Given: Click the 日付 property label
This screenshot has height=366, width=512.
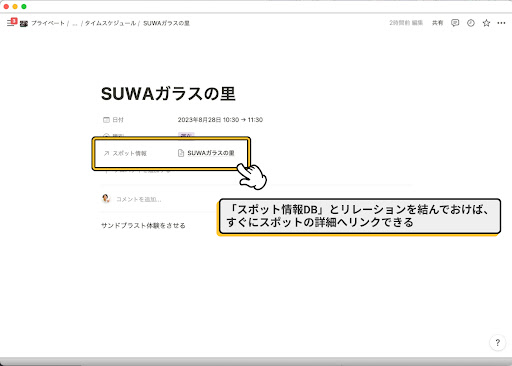Looking at the screenshot, I should coord(118,120).
